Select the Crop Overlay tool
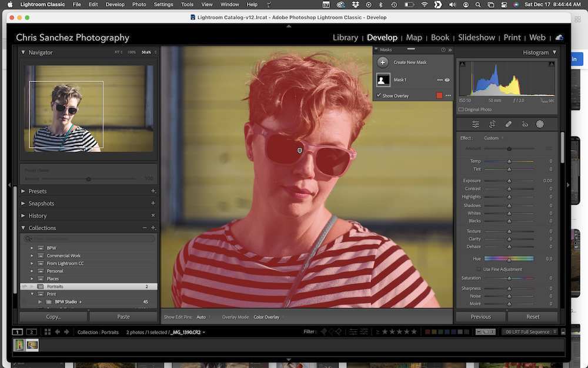Screen dimensions: 588x368 [x=492, y=124]
